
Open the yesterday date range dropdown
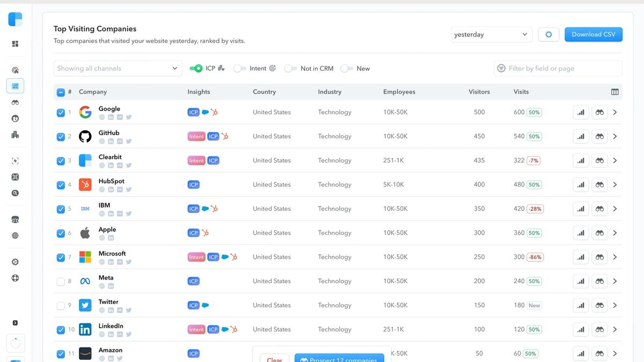click(x=491, y=34)
